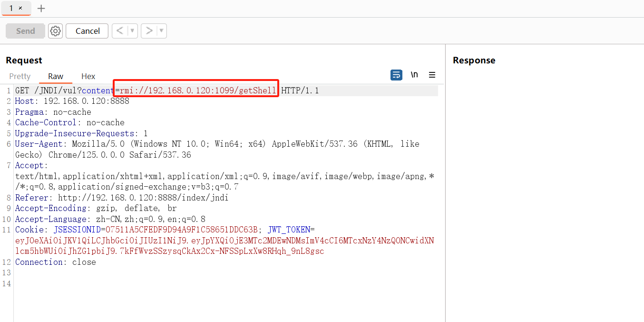Switch to the Hex view tab
The height and width of the screenshot is (322, 644).
(x=88, y=76)
